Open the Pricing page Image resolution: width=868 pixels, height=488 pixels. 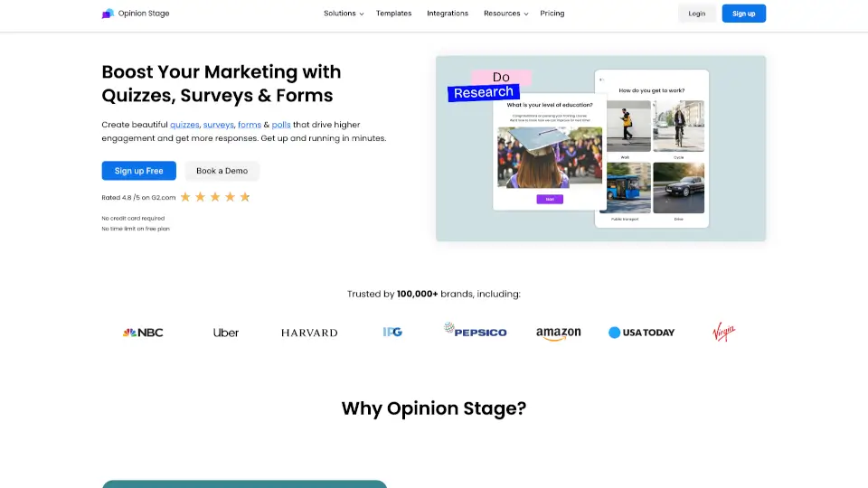click(x=552, y=14)
